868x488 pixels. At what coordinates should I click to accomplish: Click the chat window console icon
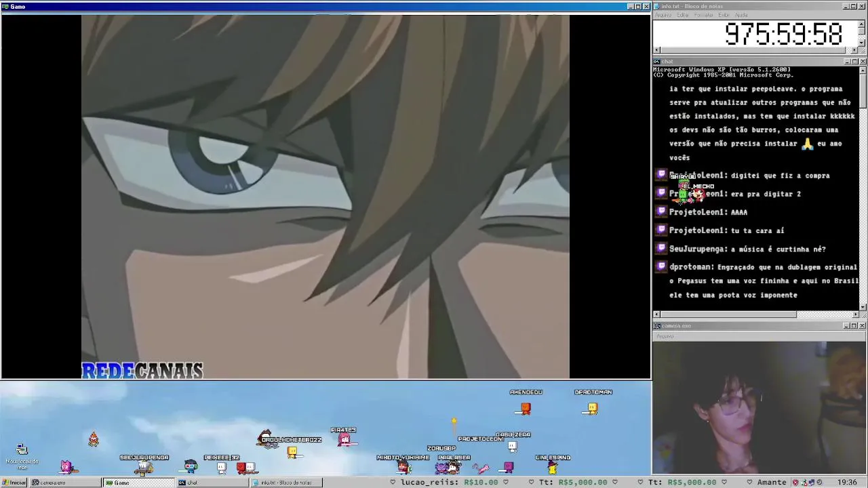pyautogui.click(x=657, y=62)
